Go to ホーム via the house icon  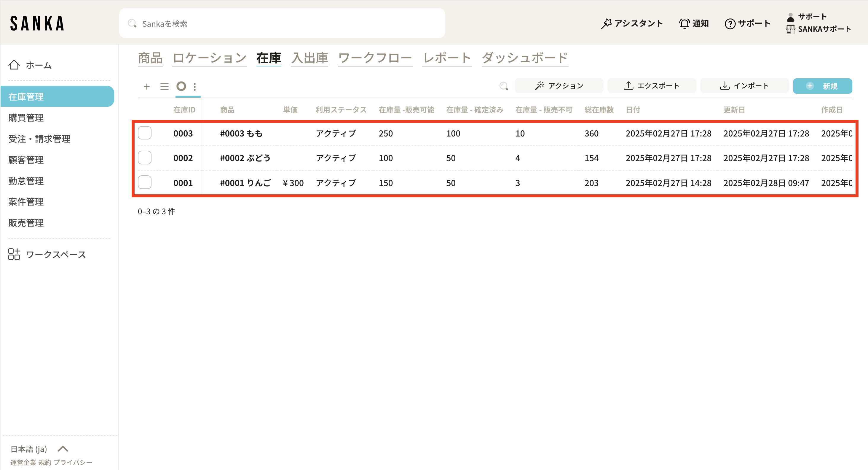click(x=14, y=65)
